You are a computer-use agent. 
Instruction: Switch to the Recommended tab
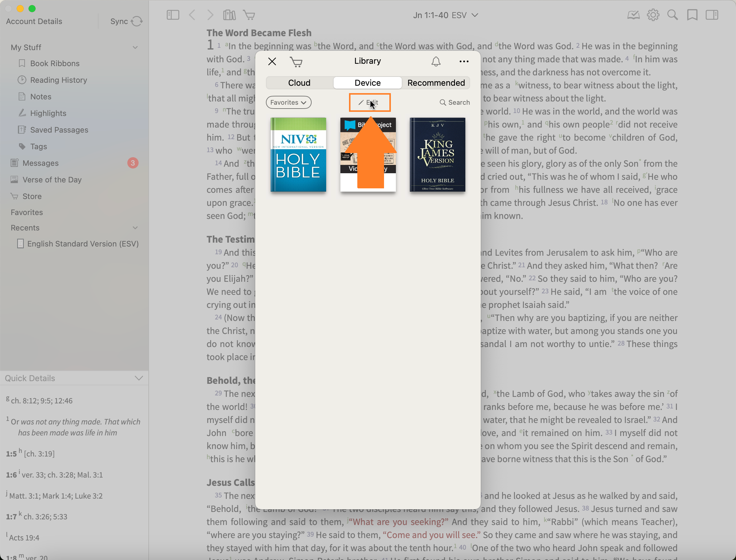(436, 83)
